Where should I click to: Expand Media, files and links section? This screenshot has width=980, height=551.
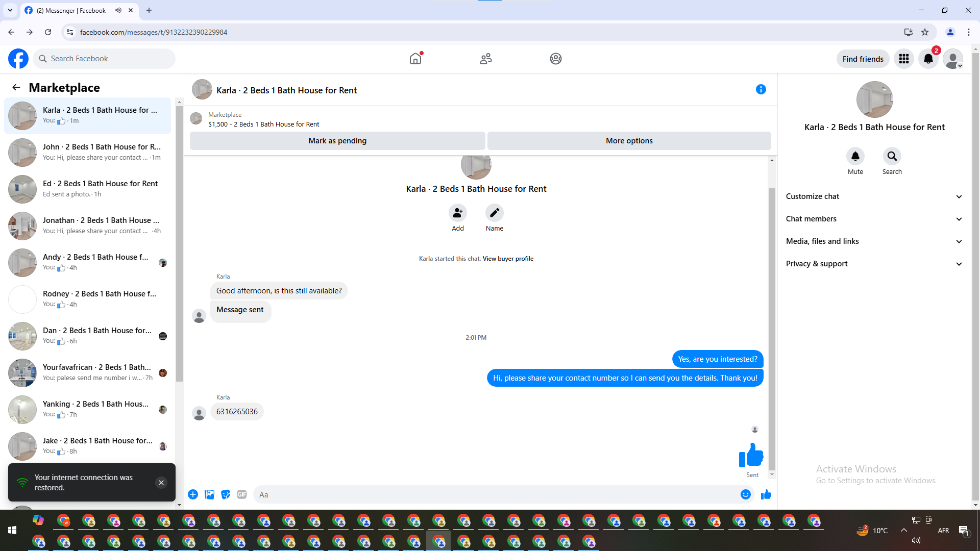[x=874, y=241]
